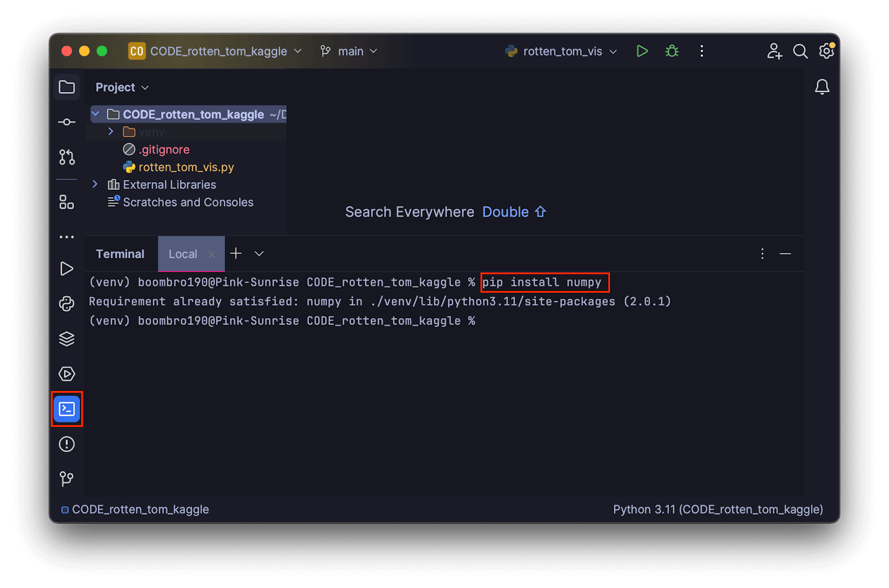The height and width of the screenshot is (588, 889).
Task: Open the Pull Requests tool window
Action: [67, 157]
